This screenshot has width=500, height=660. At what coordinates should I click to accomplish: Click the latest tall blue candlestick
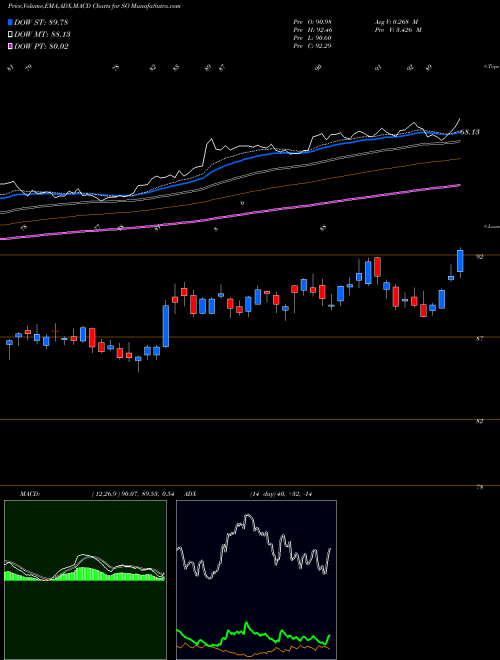pyautogui.click(x=460, y=261)
